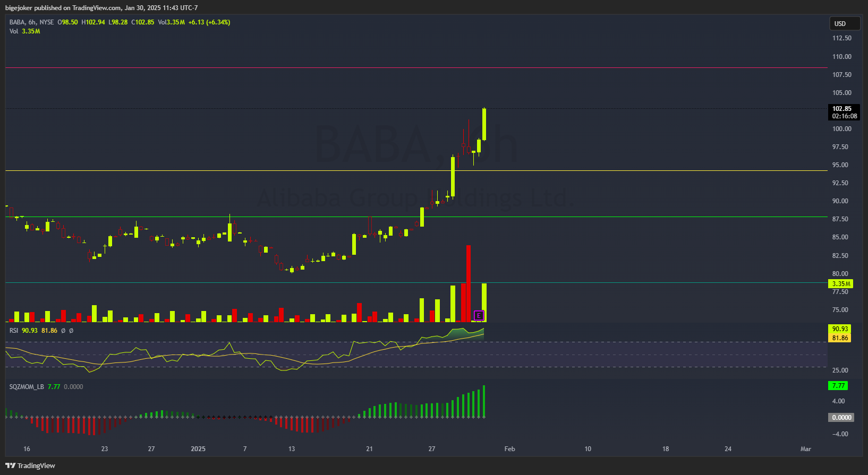Click the 110.00 price axis label

click(x=841, y=57)
